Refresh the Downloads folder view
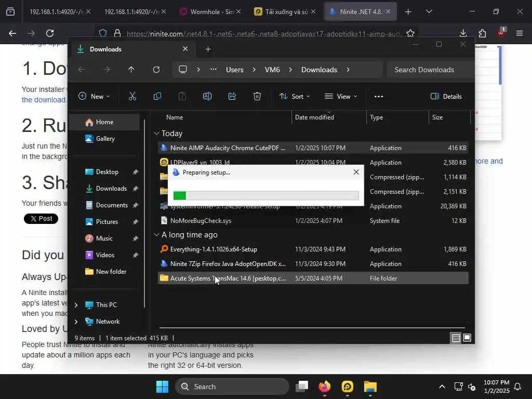Screen dimensions: 532x399 click(x=156, y=70)
